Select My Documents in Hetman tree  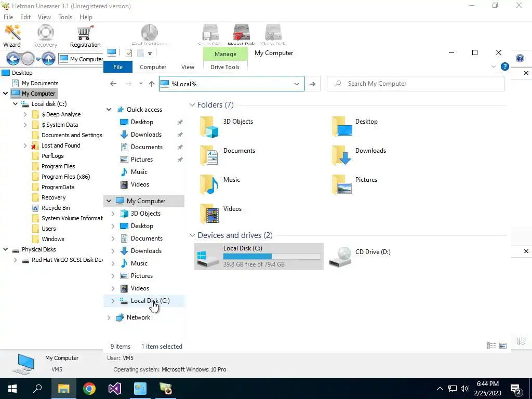pos(40,83)
